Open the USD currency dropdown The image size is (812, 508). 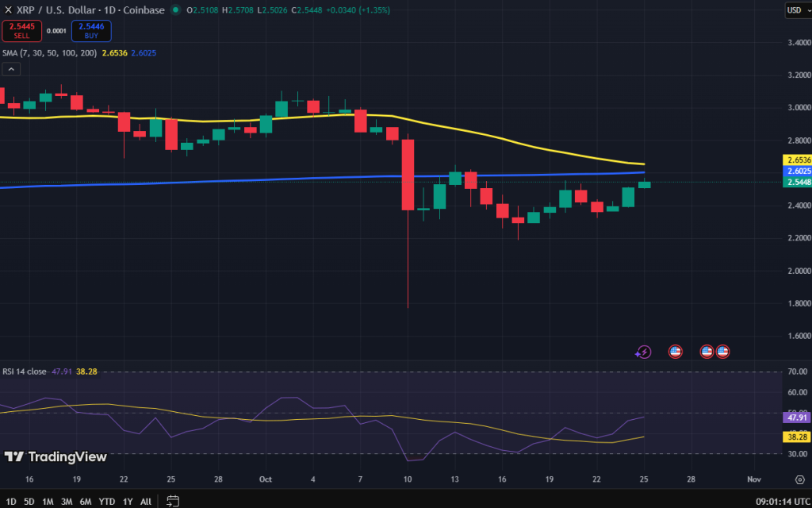(798, 10)
